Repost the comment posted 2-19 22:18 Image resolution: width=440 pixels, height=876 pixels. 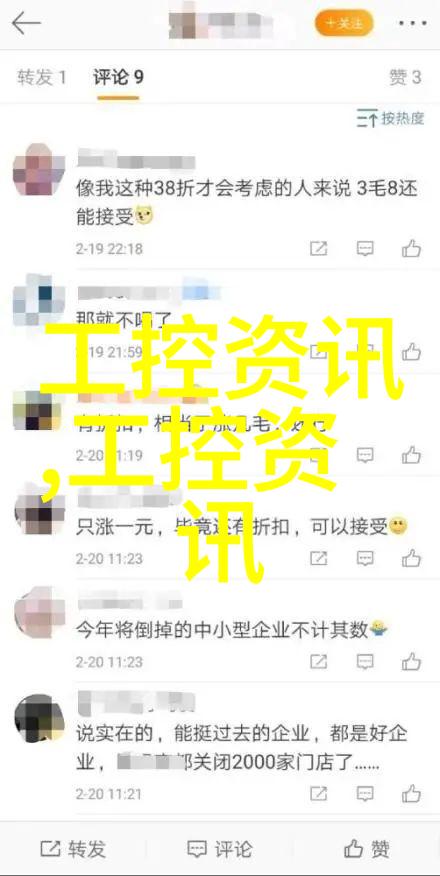(318, 249)
